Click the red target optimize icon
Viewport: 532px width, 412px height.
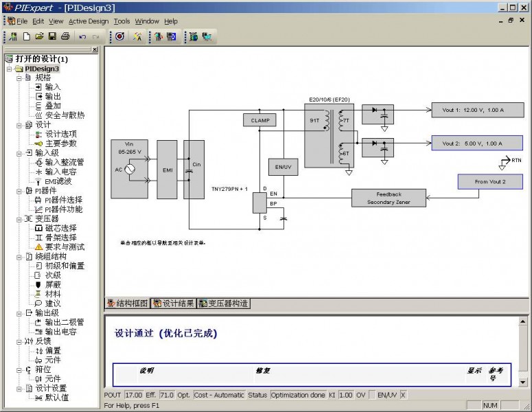[x=119, y=36]
